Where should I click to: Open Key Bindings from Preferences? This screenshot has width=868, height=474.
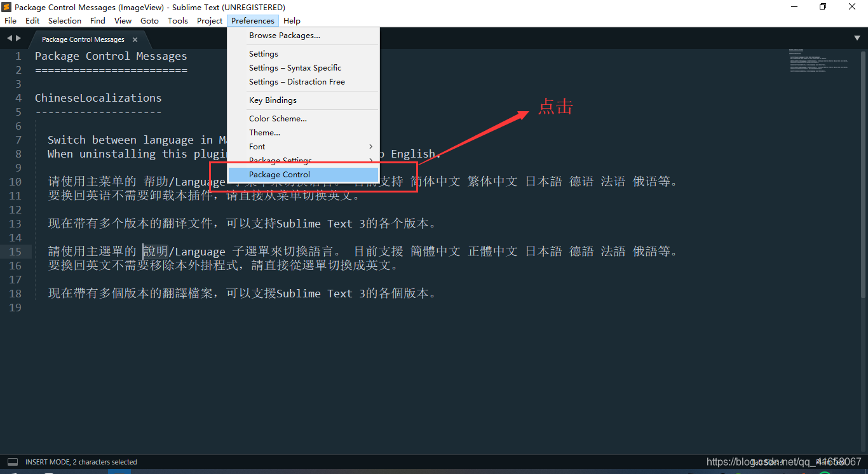point(303,100)
